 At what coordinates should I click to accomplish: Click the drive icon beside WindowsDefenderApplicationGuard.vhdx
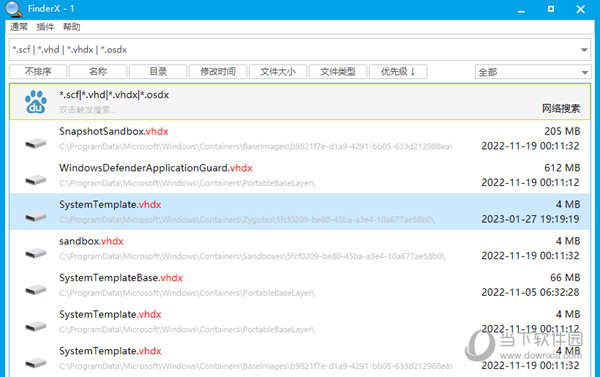pyautogui.click(x=36, y=179)
